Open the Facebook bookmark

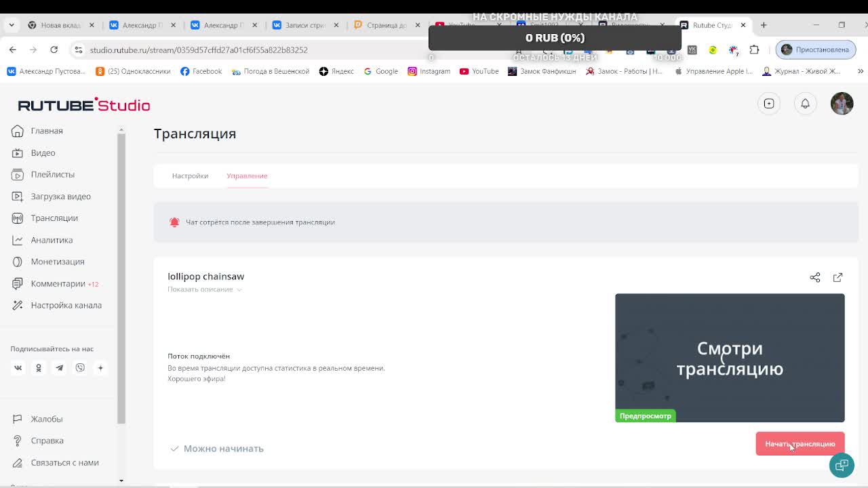click(x=201, y=71)
